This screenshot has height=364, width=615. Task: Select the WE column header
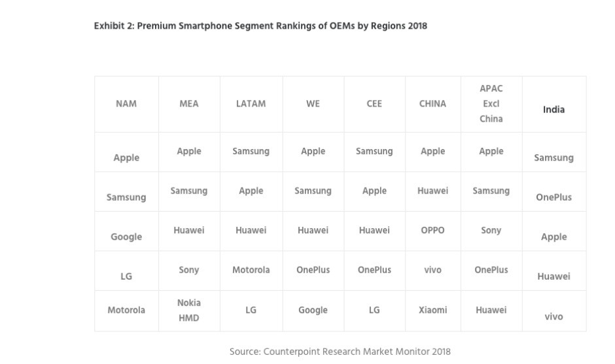tap(313, 104)
